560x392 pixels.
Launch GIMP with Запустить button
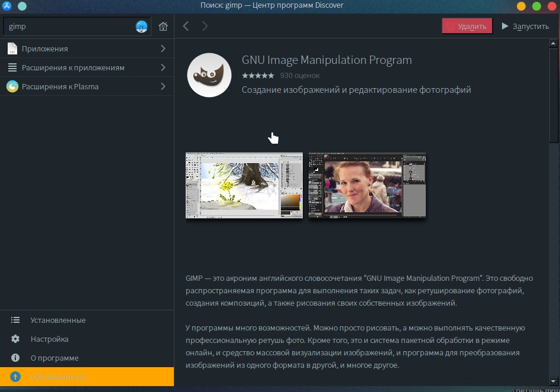(525, 26)
